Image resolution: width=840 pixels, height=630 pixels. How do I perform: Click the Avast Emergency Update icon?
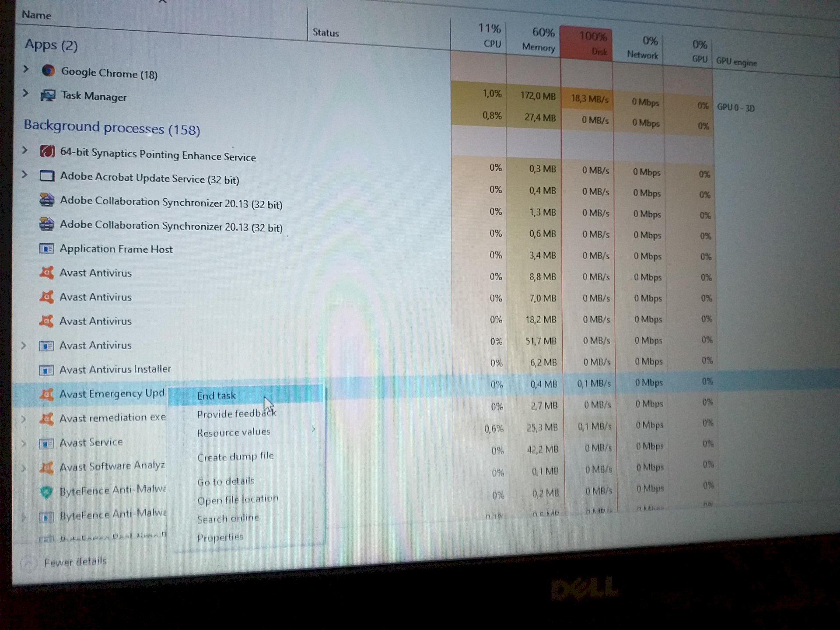[x=46, y=394]
